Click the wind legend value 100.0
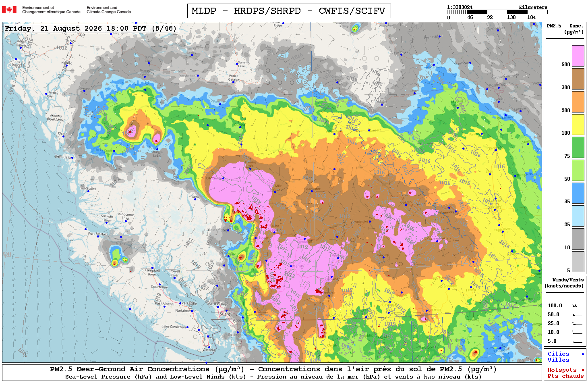 [x=555, y=306]
